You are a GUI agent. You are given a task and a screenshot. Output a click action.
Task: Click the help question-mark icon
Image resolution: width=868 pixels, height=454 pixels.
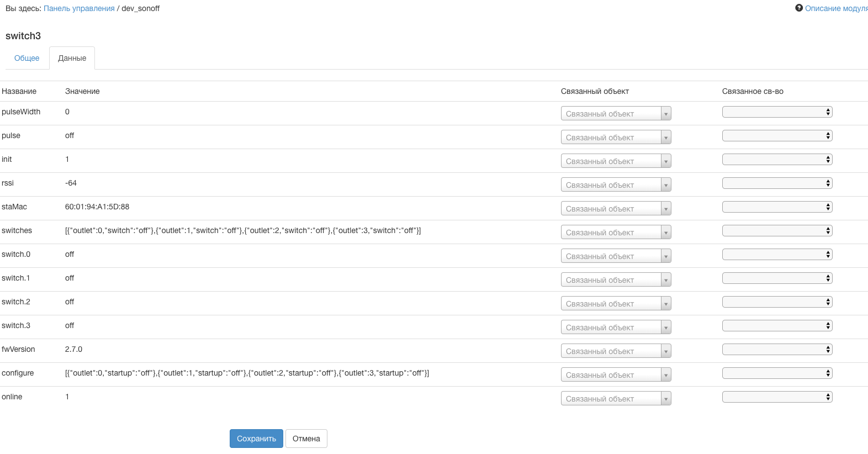pos(798,8)
